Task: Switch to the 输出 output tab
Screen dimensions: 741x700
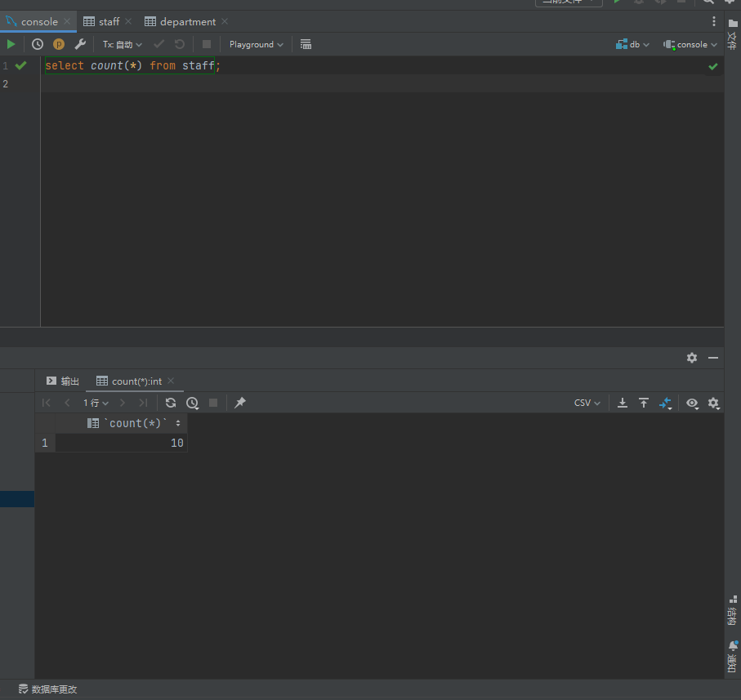Action: [62, 381]
